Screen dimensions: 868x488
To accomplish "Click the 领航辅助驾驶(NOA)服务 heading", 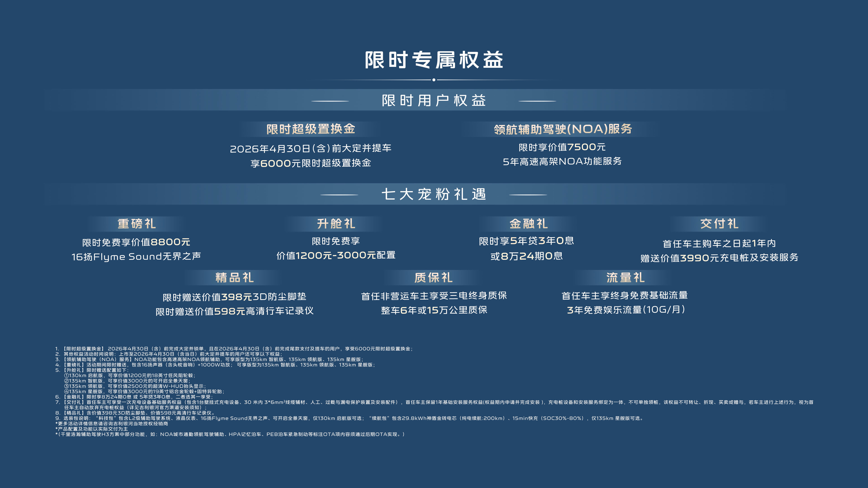I will pyautogui.click(x=563, y=129).
